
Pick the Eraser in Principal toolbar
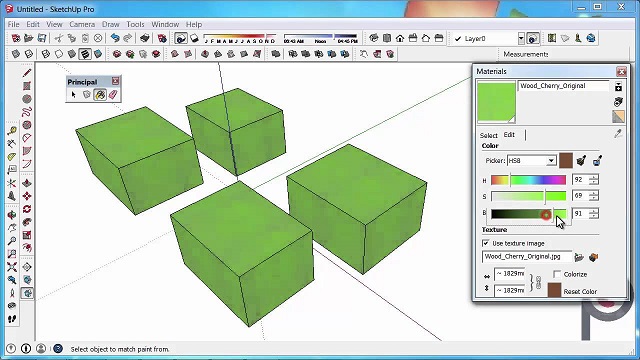[x=113, y=95]
